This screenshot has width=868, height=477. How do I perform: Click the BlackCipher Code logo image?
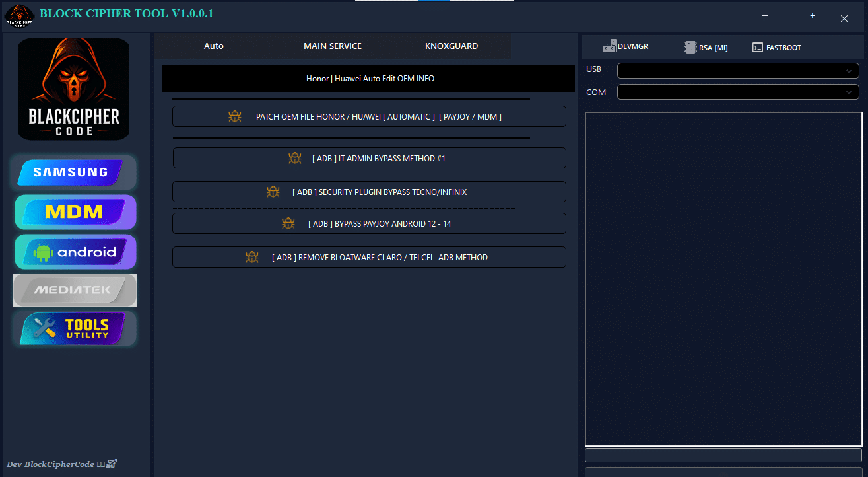point(74,89)
